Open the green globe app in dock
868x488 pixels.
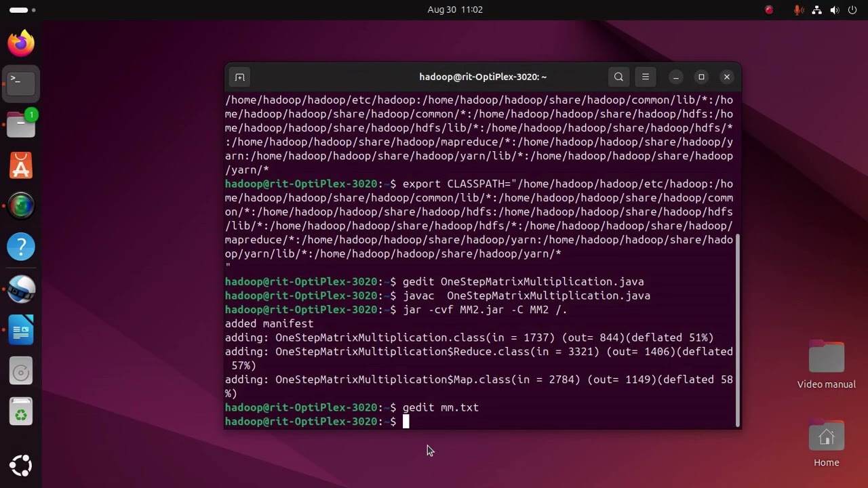point(21,206)
